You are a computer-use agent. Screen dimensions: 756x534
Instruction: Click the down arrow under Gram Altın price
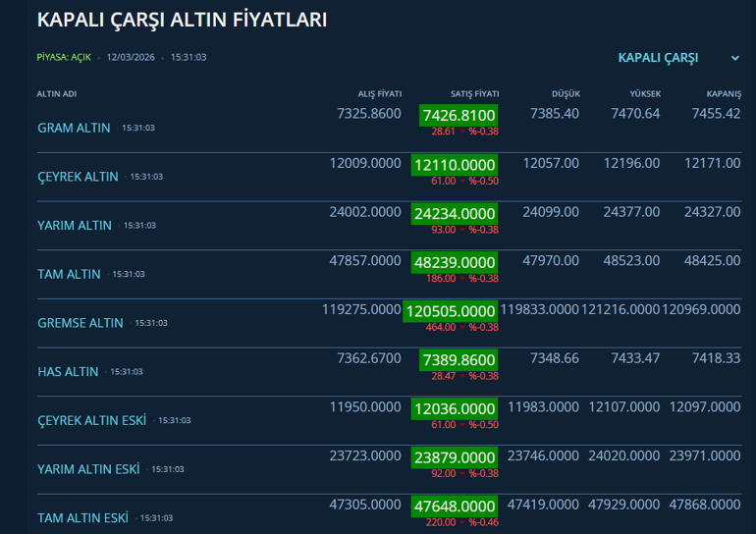(462, 132)
